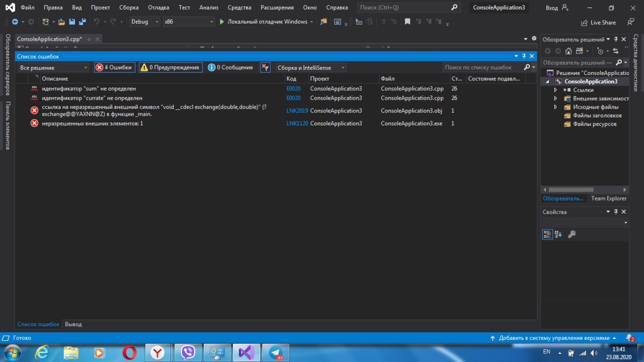The height and width of the screenshot is (362, 644).
Task: Open the Файл menu
Action: 27,8
